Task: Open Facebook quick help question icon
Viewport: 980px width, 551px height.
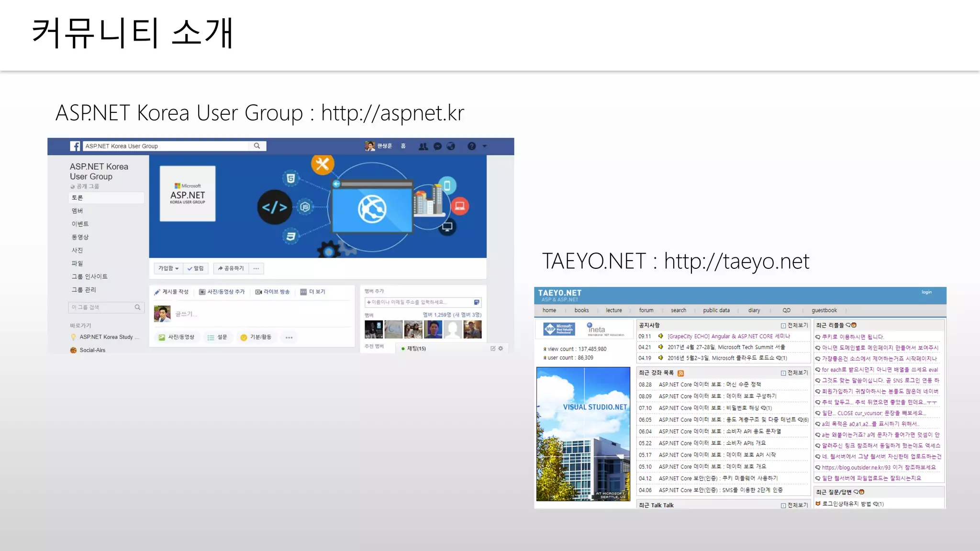Action: 472,146
